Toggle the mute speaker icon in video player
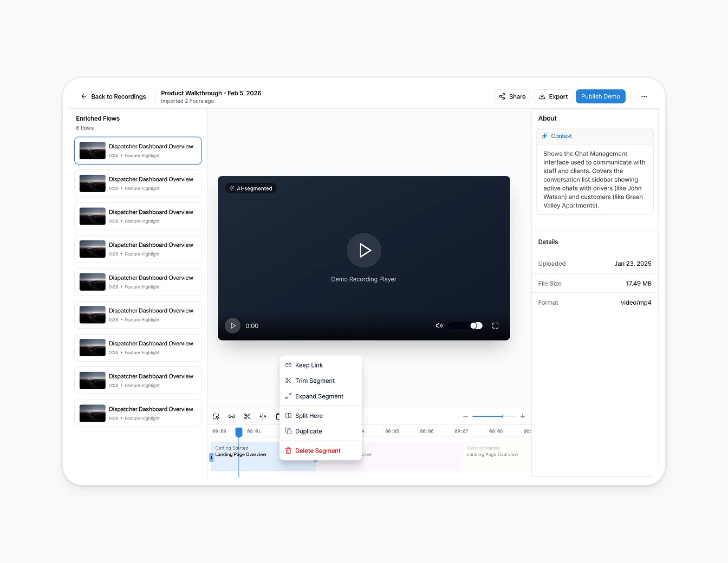This screenshot has width=728, height=563. coord(439,325)
